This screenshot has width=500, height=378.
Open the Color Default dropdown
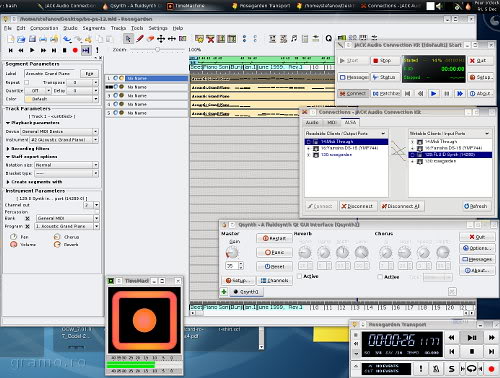click(61, 99)
